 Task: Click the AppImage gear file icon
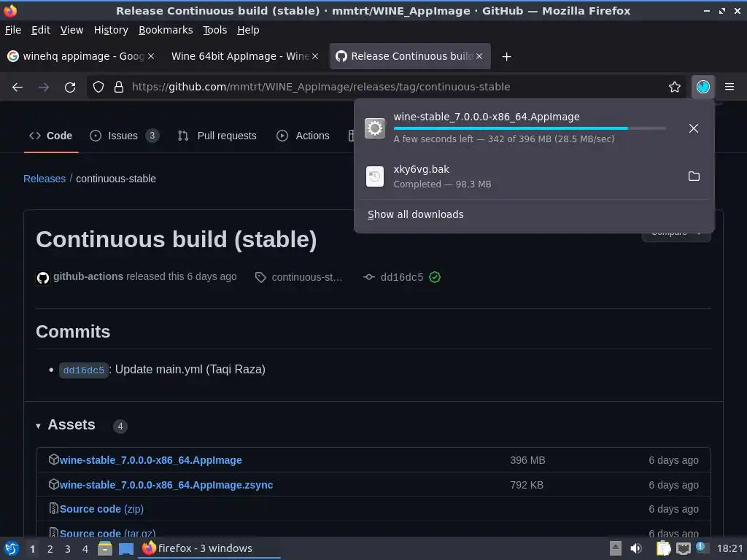click(x=375, y=128)
